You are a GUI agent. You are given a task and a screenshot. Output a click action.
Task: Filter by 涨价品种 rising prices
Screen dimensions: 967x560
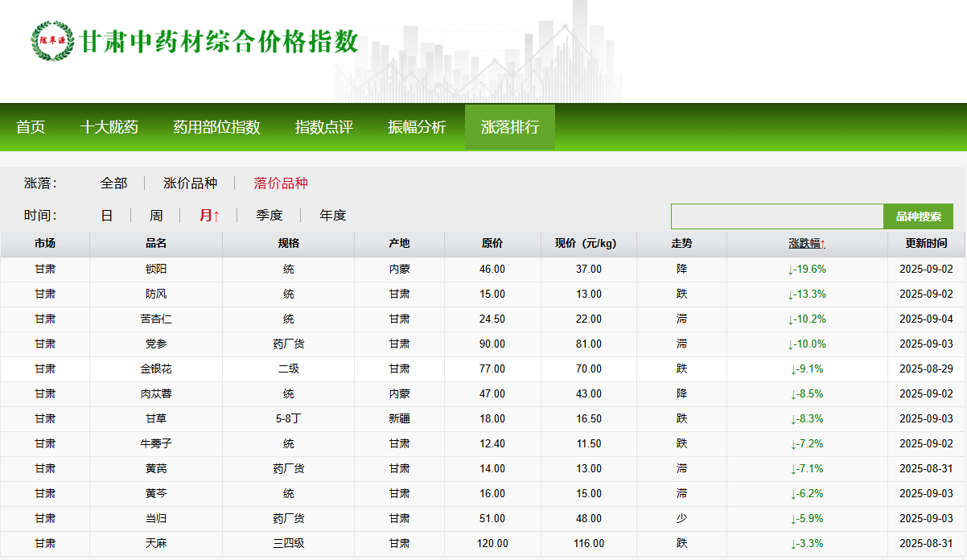click(x=190, y=183)
